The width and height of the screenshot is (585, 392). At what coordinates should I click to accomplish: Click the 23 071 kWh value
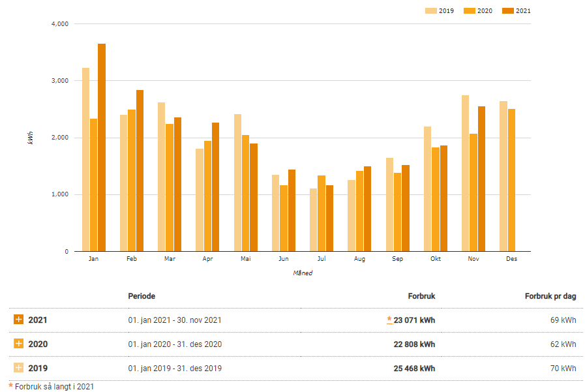[x=414, y=320]
